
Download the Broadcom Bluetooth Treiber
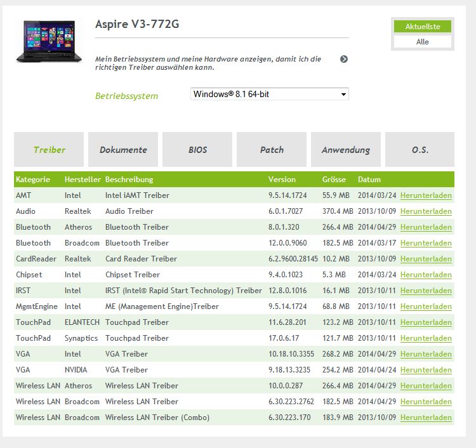[x=426, y=243]
